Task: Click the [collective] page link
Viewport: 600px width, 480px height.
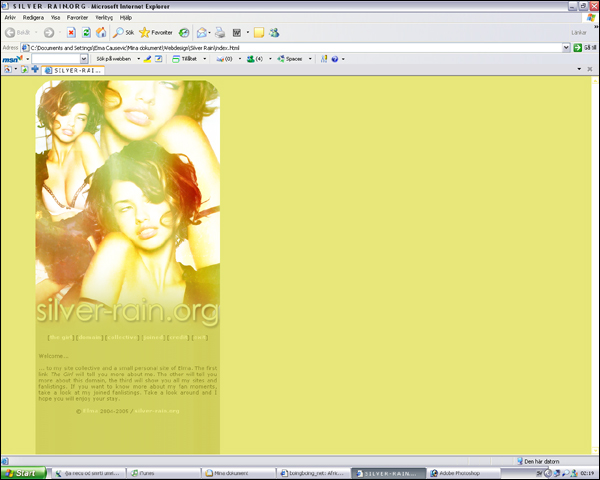Action: [122, 338]
